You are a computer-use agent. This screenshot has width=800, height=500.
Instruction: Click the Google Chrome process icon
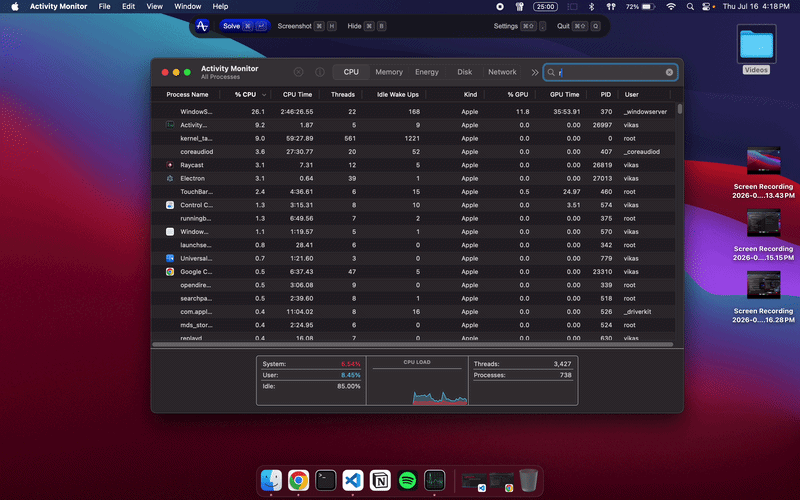click(x=170, y=271)
